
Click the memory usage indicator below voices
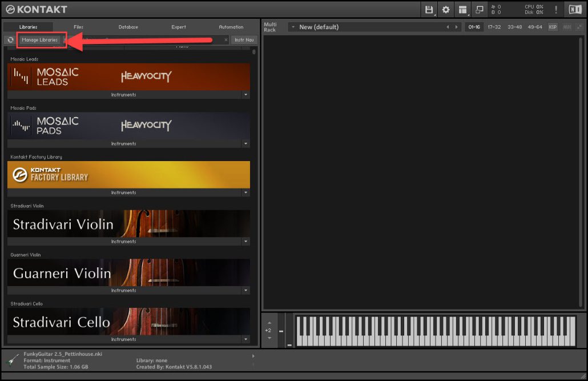click(496, 13)
